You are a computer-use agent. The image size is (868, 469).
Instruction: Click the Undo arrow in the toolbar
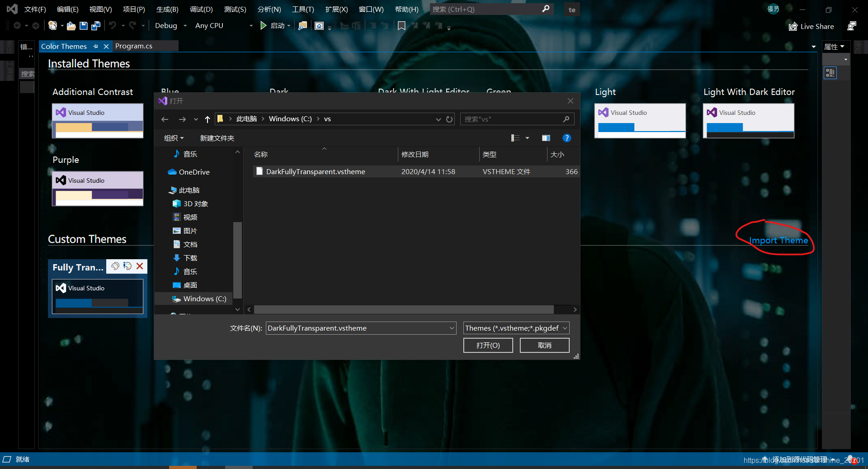(x=113, y=25)
